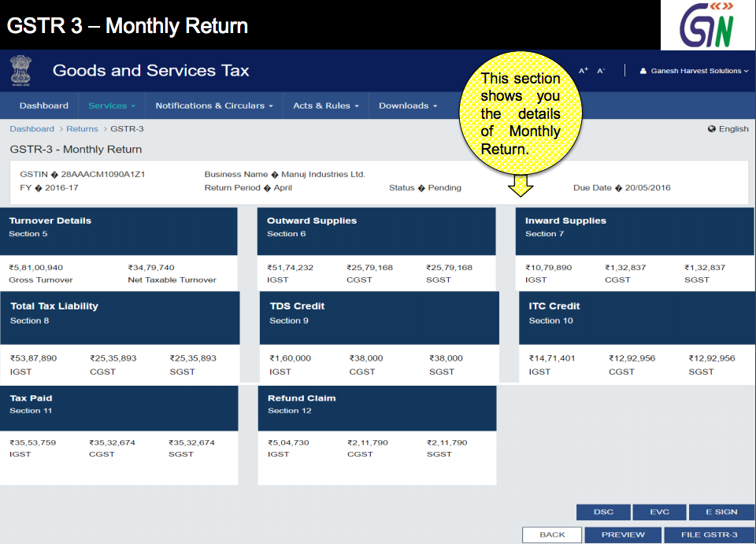Open the Acts & Rules dropdown
This screenshot has width=756, height=544.
(326, 105)
